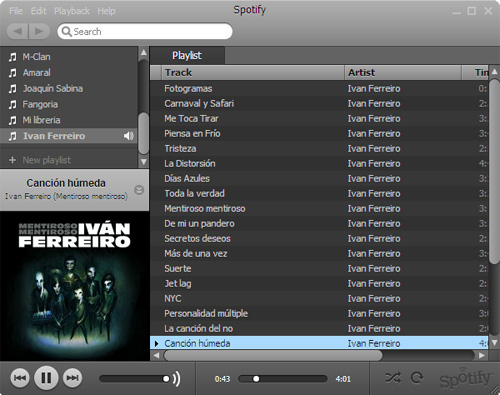Click the plus icon for New playlist
500x395 pixels.
pos(12,160)
